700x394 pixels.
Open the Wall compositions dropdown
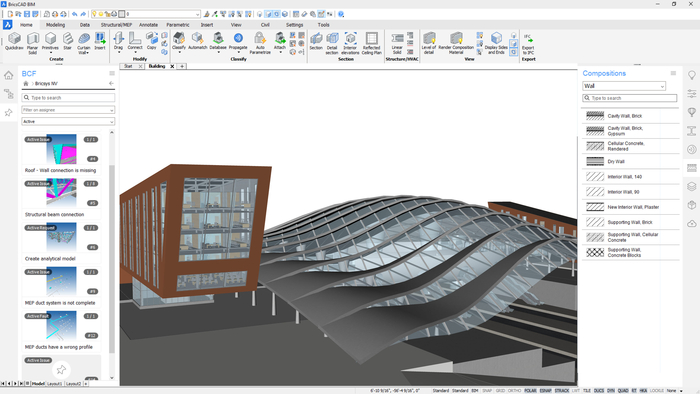[x=624, y=86]
